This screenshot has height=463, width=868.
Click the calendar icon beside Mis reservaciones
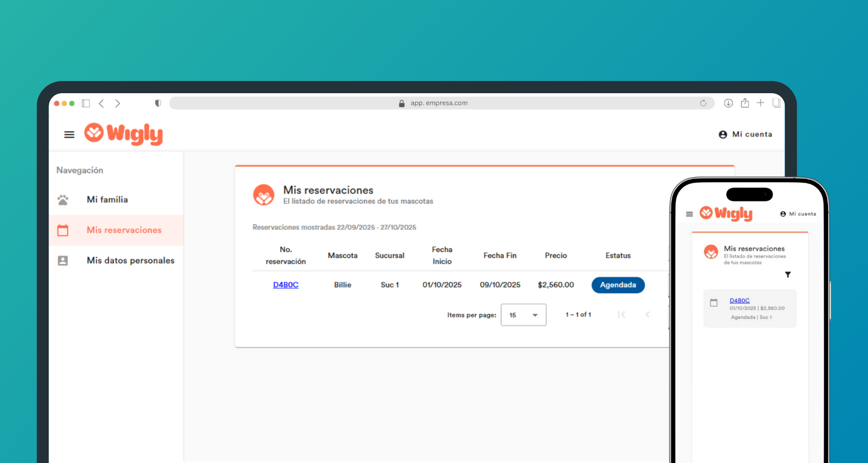[63, 230]
